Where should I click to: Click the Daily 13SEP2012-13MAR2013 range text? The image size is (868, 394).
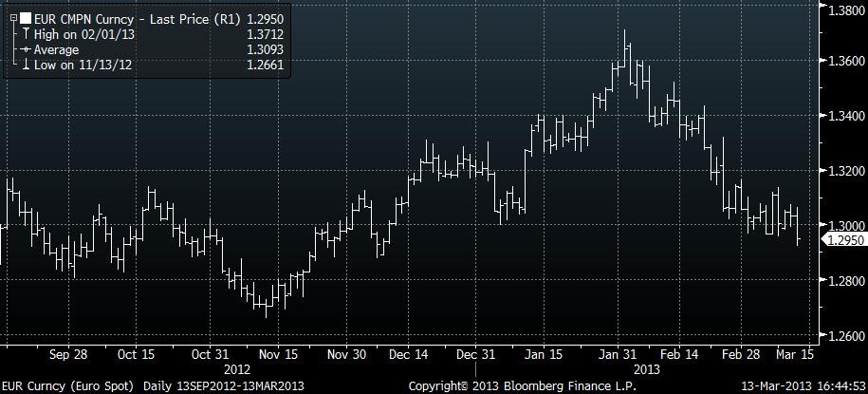pyautogui.click(x=225, y=386)
